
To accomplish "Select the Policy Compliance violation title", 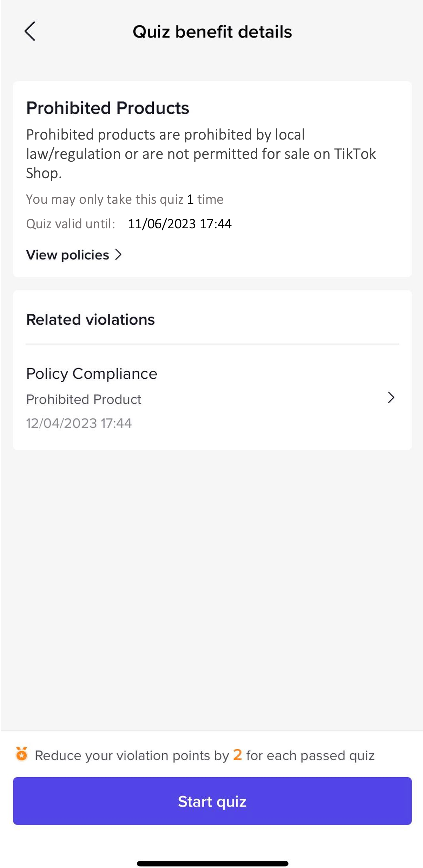I will (x=92, y=374).
